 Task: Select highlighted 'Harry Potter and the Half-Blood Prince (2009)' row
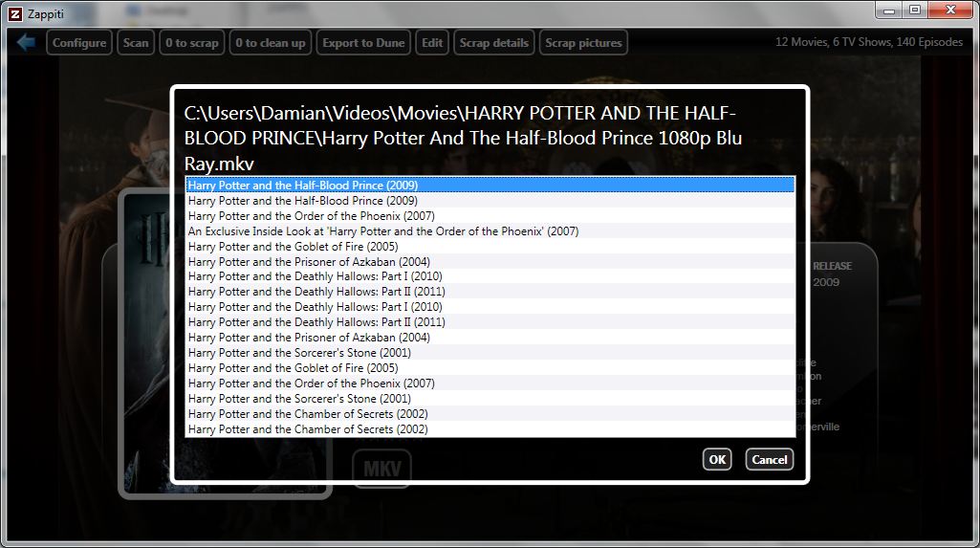tap(490, 185)
